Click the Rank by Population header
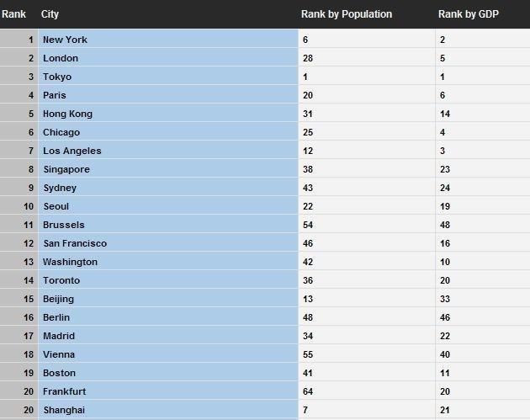 (347, 14)
